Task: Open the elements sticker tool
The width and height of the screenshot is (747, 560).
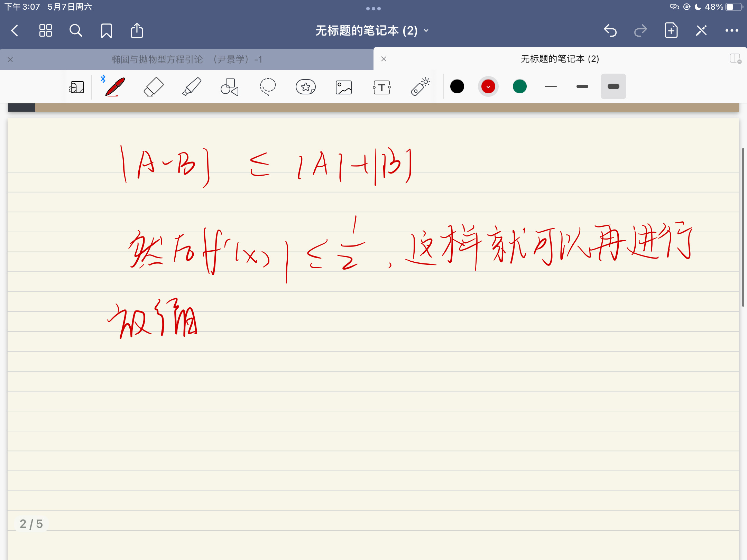Action: 306,86
